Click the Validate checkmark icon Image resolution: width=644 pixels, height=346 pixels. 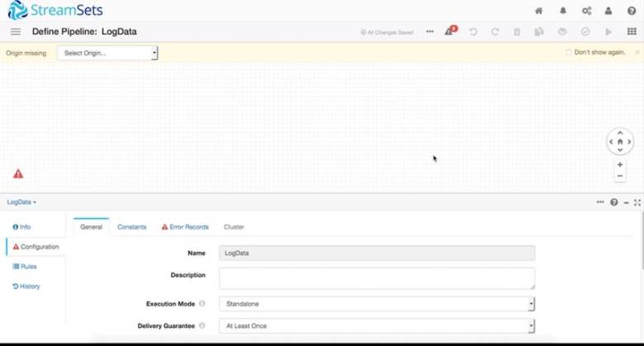coord(585,32)
